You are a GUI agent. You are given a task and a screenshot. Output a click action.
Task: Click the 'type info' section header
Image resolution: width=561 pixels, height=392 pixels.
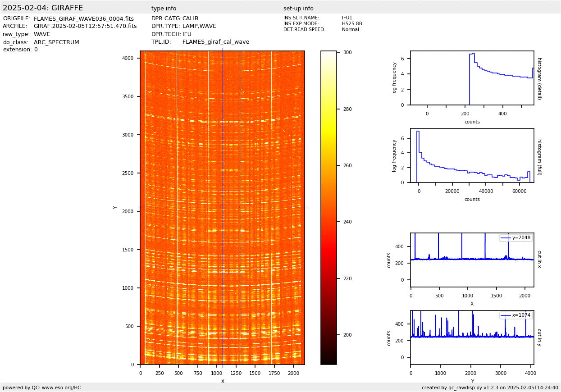click(164, 9)
